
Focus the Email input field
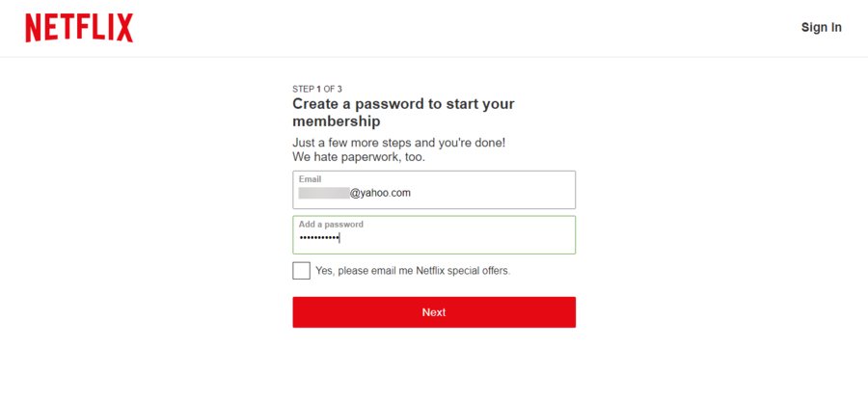coord(434,191)
